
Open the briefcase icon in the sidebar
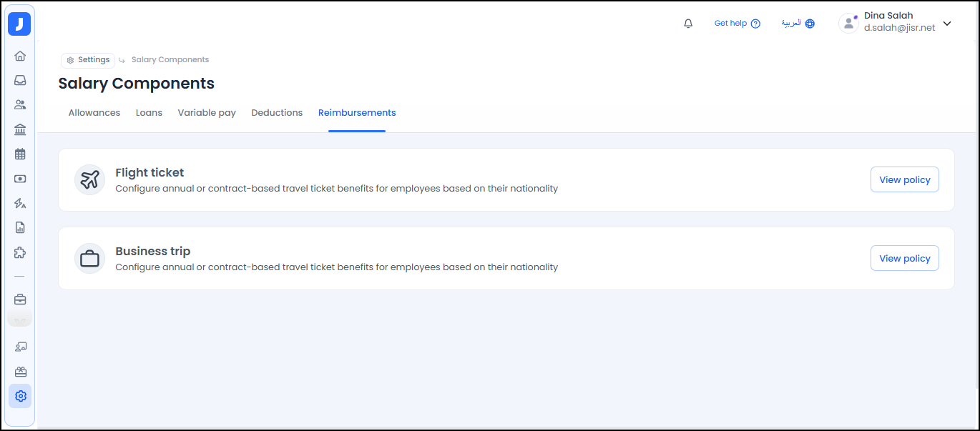click(x=20, y=299)
